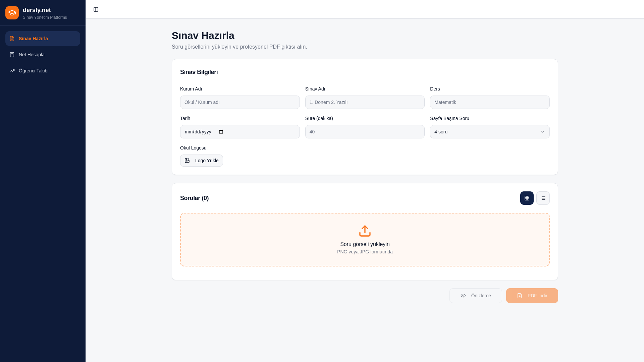644x362 pixels.
Task: Go to Öğrenci Takibi
Action: pos(43,71)
